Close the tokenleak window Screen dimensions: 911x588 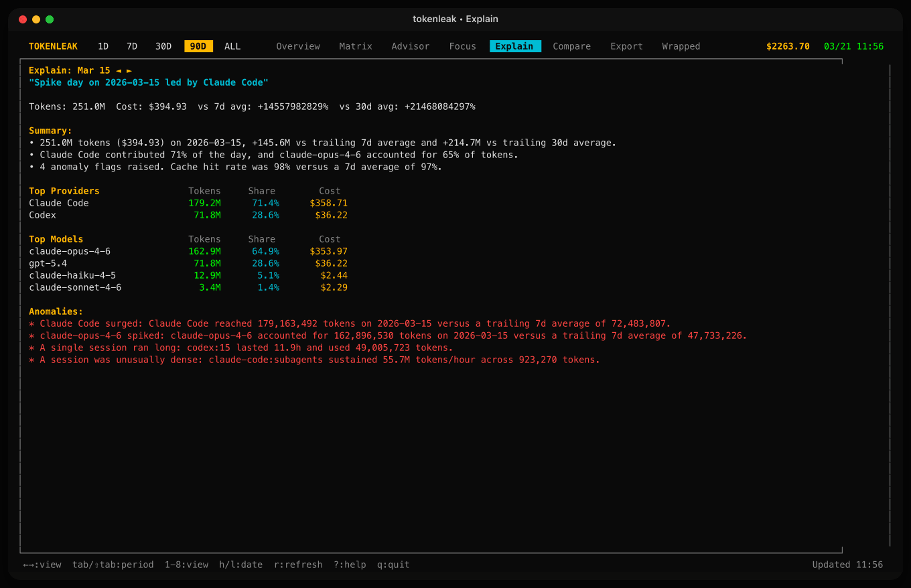coord(23,19)
